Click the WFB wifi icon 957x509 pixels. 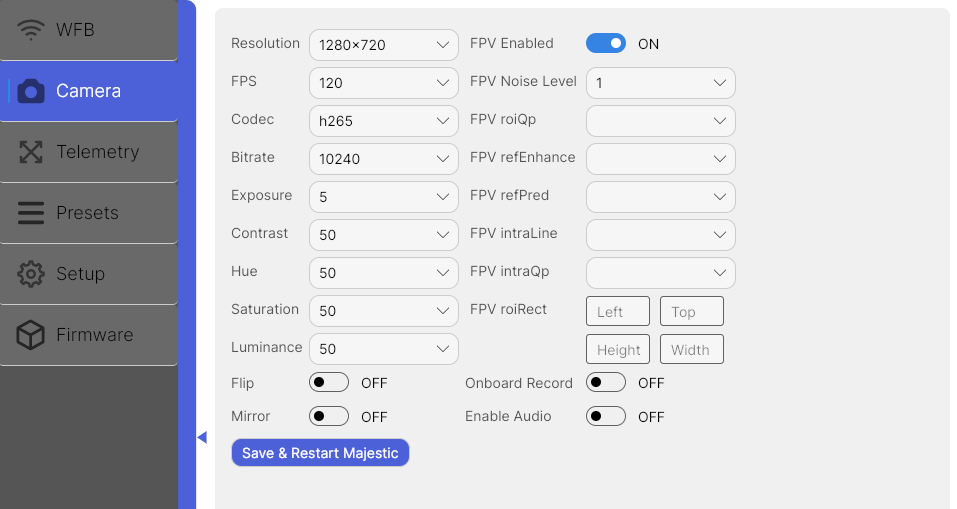pyautogui.click(x=31, y=30)
